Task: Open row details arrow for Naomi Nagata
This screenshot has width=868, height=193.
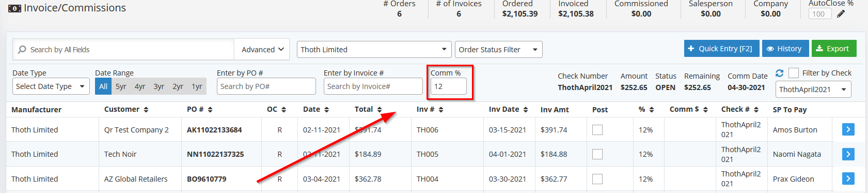Action: pyautogui.click(x=848, y=154)
